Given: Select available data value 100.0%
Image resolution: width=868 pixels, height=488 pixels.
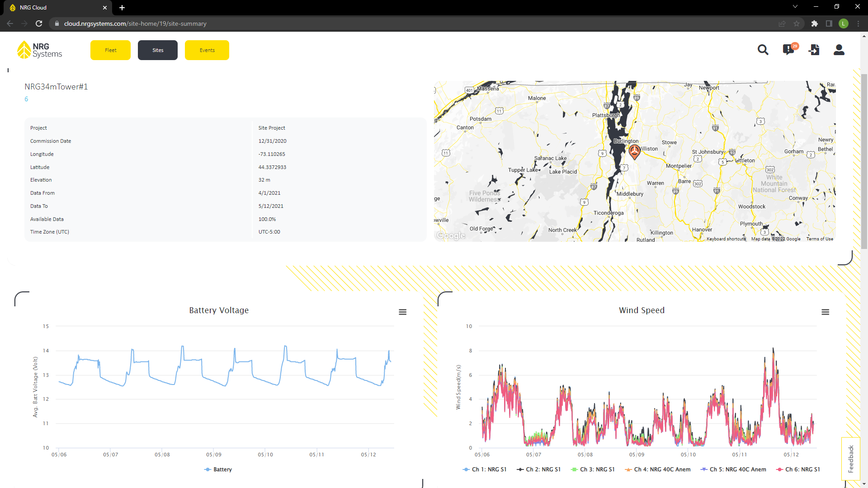Looking at the screenshot, I should pos(267,219).
